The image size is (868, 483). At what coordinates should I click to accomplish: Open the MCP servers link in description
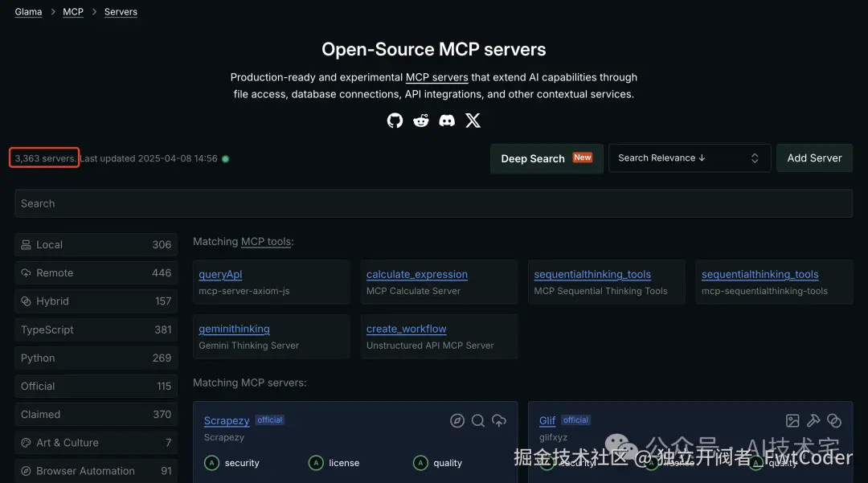436,77
